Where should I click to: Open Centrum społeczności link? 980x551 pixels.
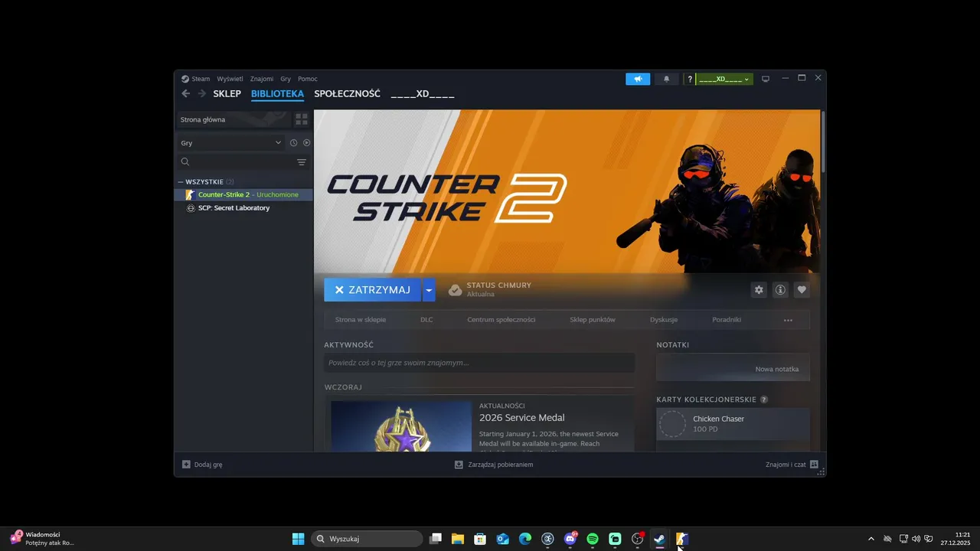(501, 320)
